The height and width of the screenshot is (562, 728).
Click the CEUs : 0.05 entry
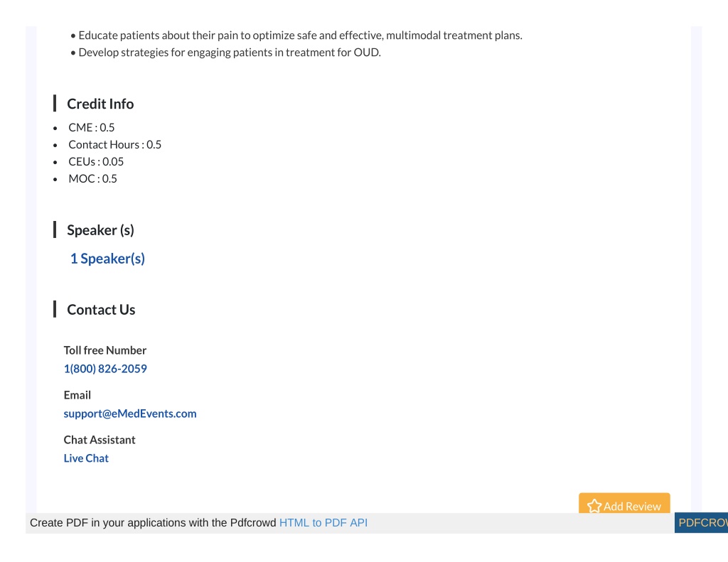pyautogui.click(x=96, y=161)
